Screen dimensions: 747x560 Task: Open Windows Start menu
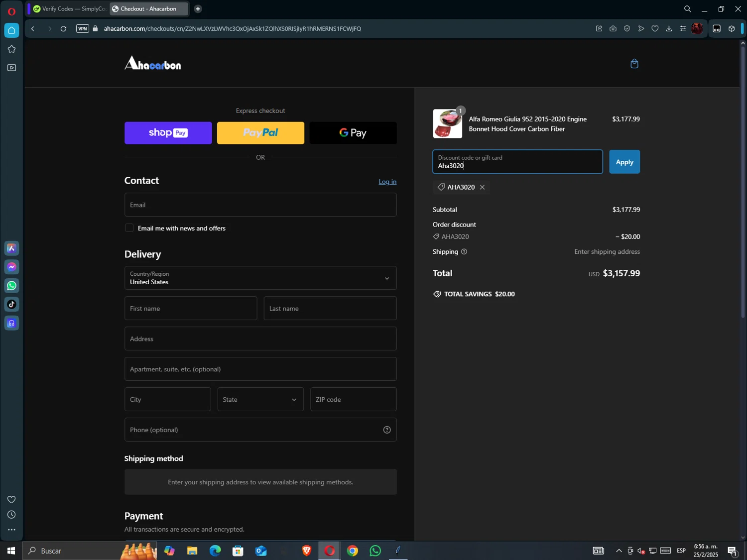11,551
